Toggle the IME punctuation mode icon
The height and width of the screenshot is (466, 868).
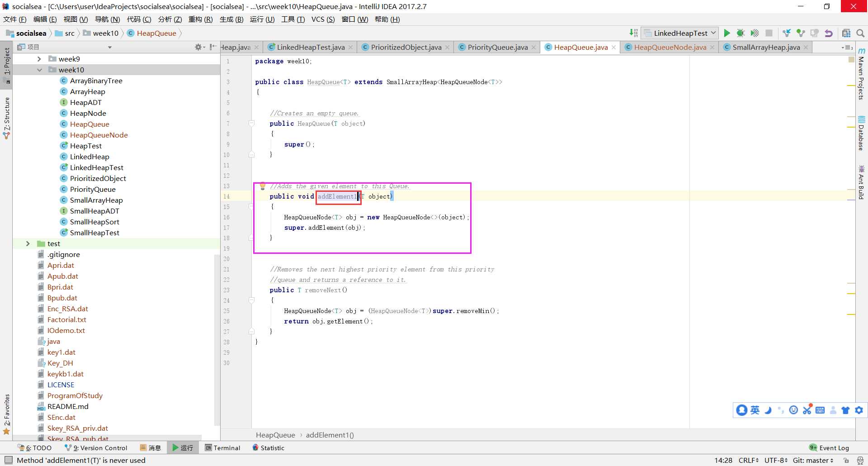781,410
